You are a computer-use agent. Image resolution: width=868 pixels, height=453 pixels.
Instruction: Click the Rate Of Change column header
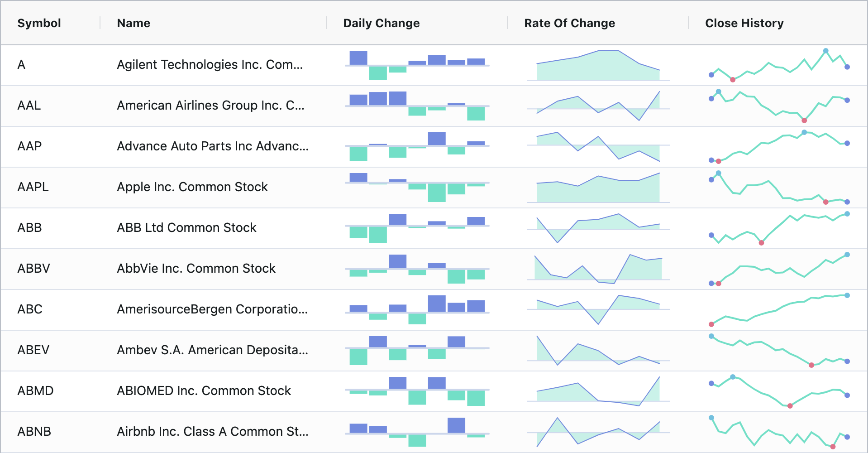[569, 23]
